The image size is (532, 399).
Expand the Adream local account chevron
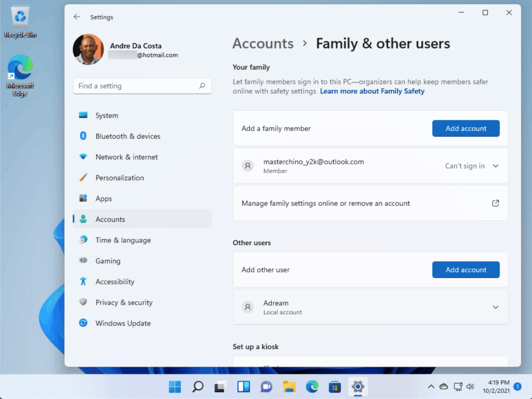(496, 307)
